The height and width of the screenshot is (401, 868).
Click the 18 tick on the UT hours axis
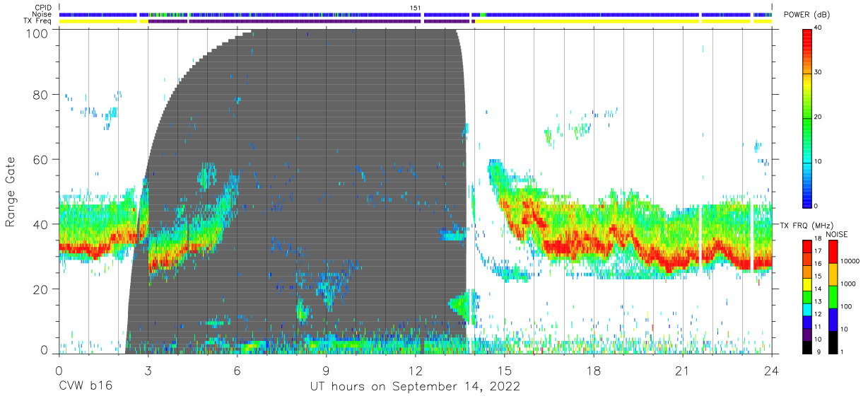click(594, 370)
